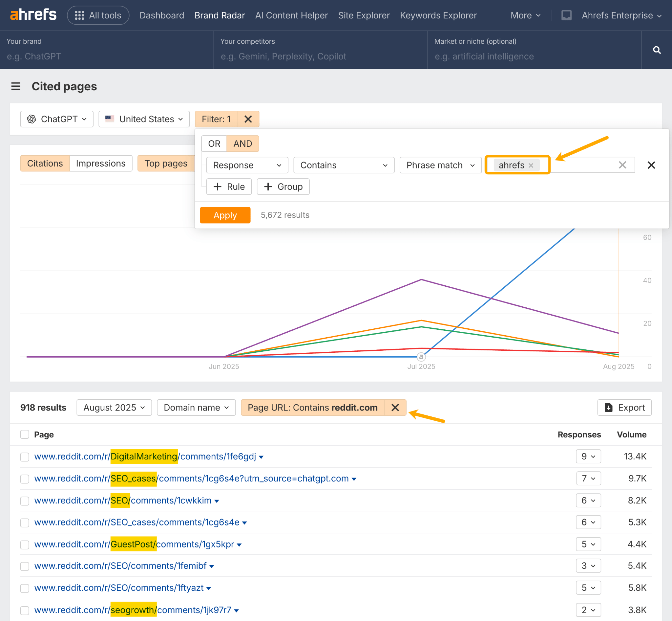Remove the Page URL reddit.com filter chip
This screenshot has width=672, height=621.
(395, 408)
